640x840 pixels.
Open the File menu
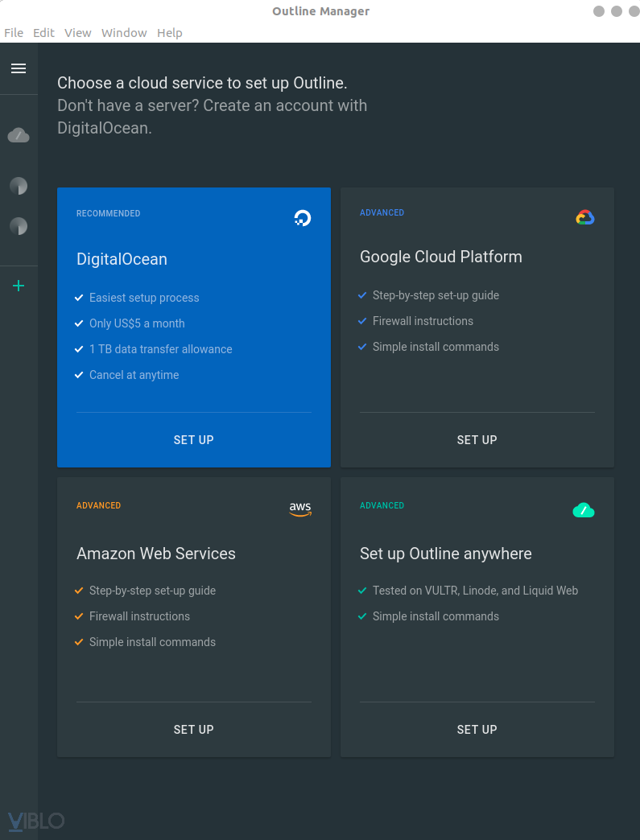(14, 33)
